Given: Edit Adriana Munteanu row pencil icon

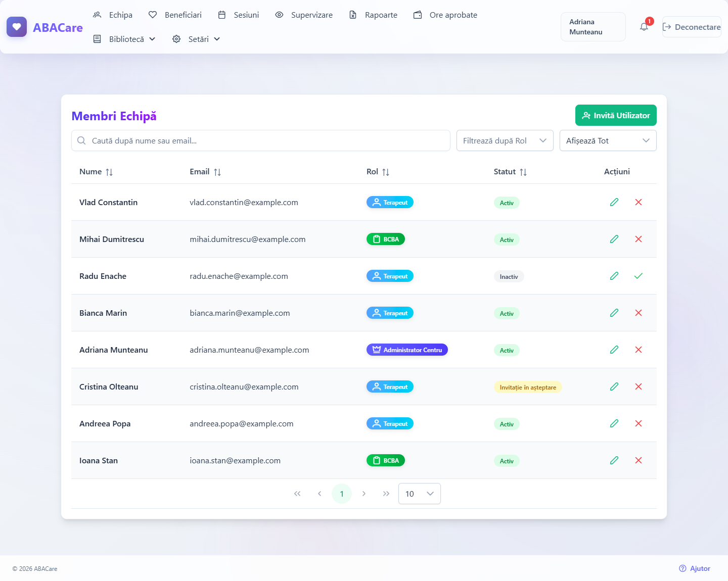Looking at the screenshot, I should pos(614,350).
